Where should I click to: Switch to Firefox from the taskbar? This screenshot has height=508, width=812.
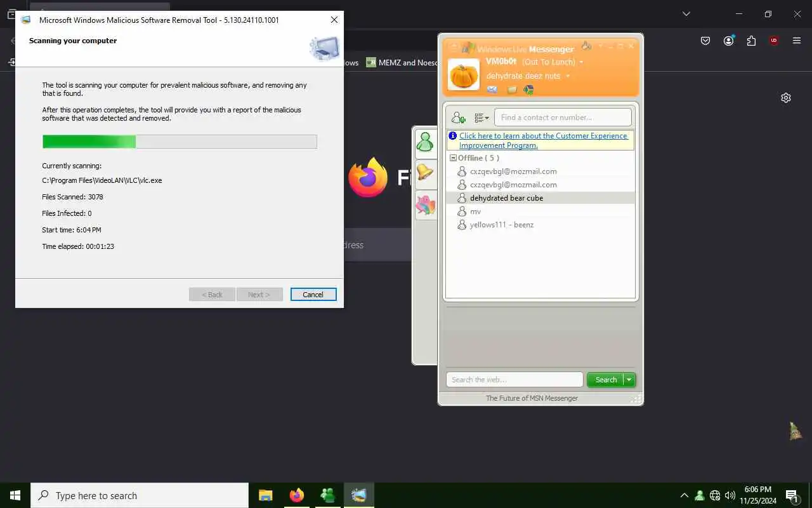point(296,495)
